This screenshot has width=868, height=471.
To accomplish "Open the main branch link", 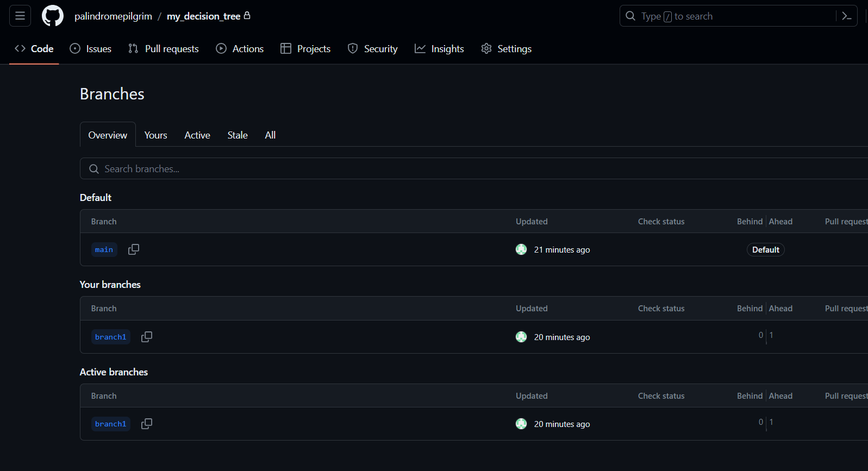I will click(x=104, y=249).
